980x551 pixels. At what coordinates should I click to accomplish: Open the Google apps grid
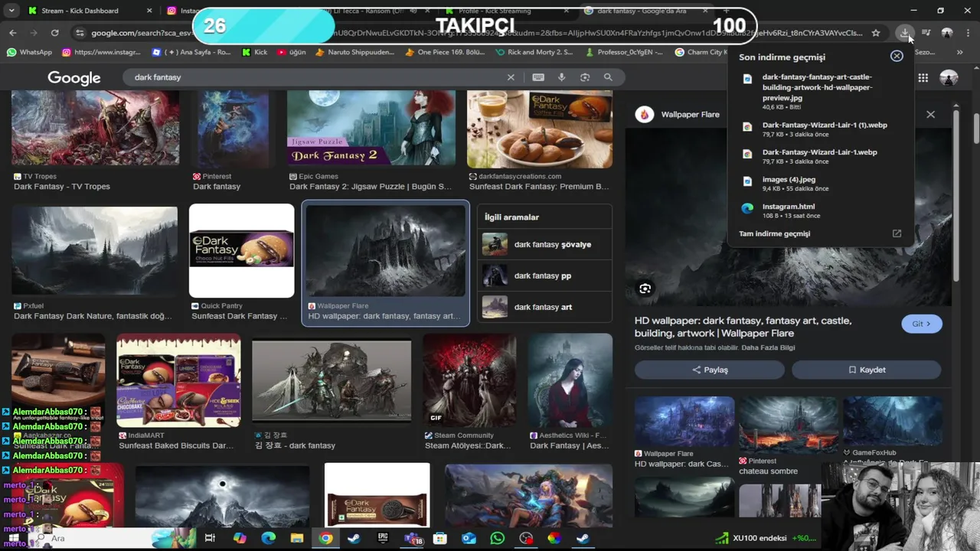click(923, 78)
